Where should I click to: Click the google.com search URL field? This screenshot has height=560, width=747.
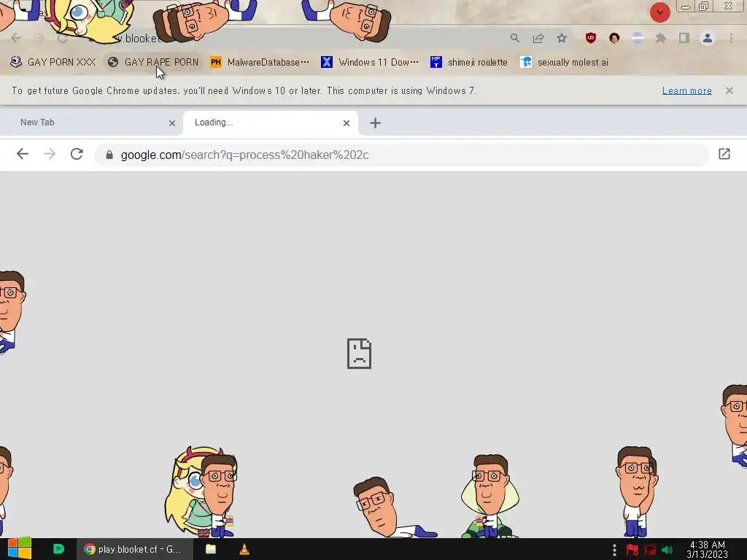[x=402, y=155]
